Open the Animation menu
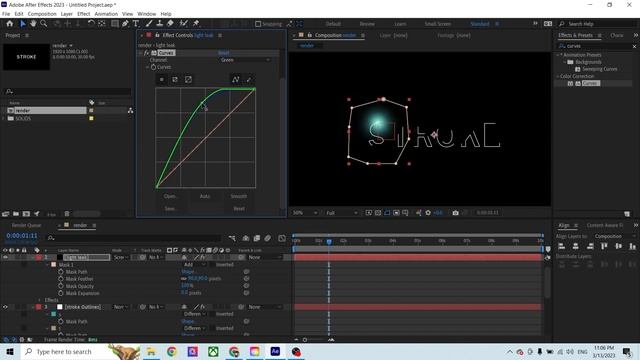The width and height of the screenshot is (640, 360). [x=106, y=14]
